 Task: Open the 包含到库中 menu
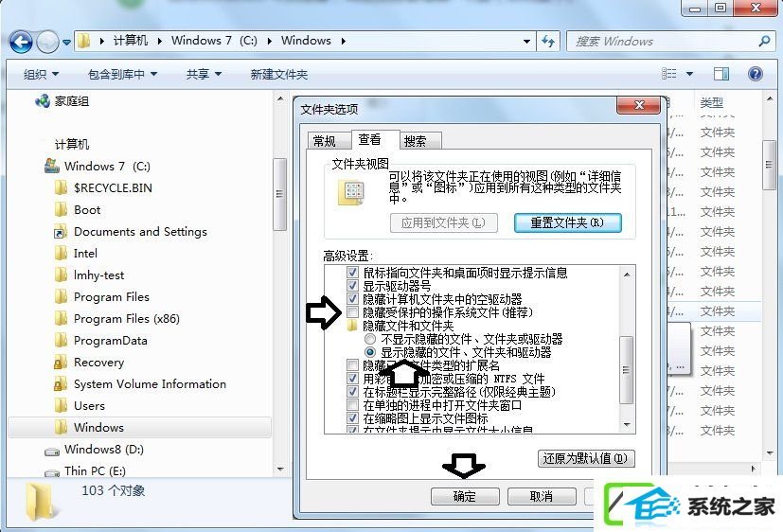[122, 75]
